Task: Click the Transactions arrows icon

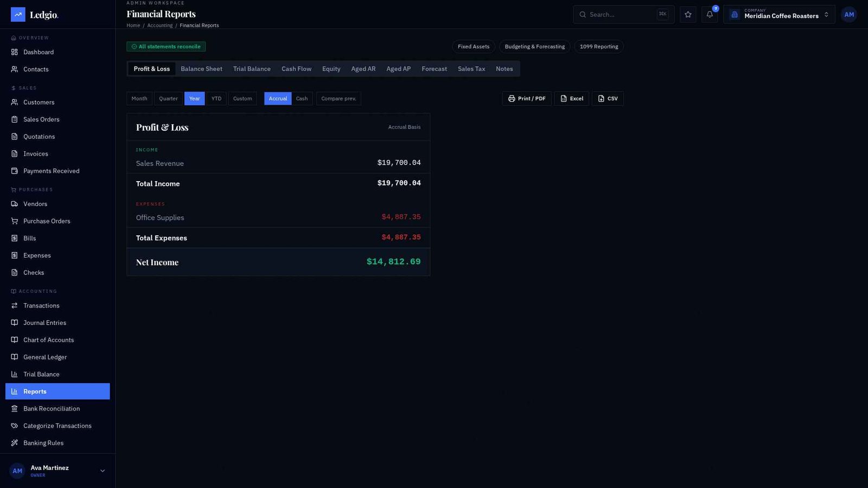Action: 15,306
